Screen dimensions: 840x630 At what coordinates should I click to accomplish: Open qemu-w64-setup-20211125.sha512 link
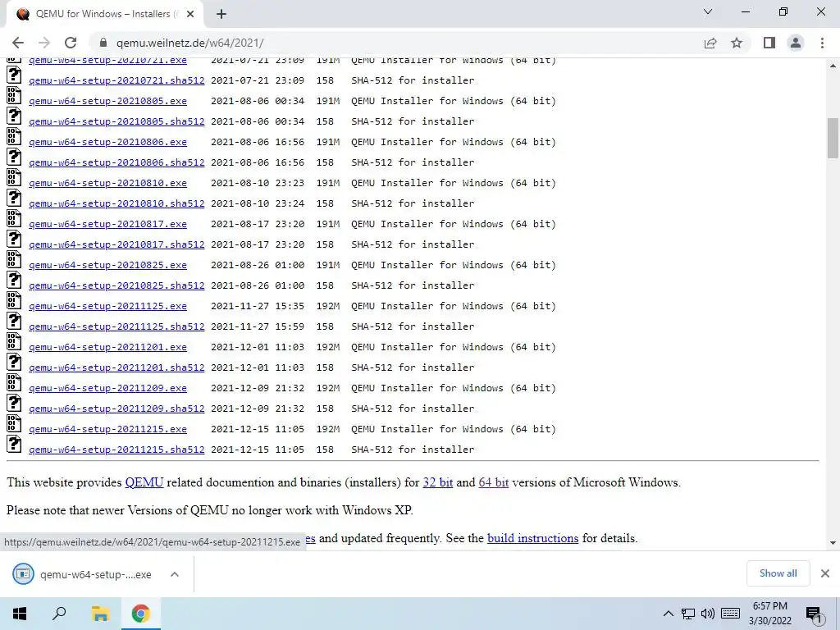[116, 326]
